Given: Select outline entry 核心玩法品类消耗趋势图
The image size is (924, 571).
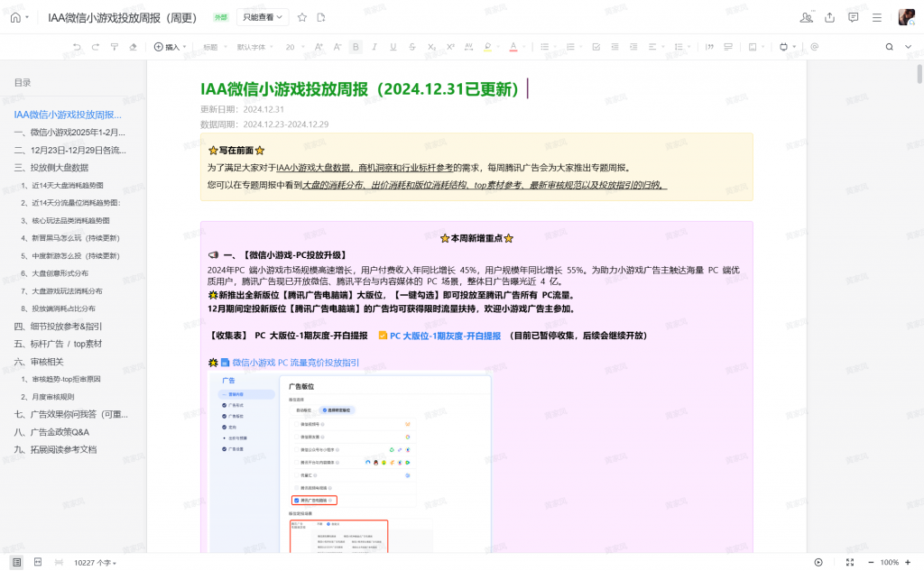Looking at the screenshot, I should [x=65, y=220].
